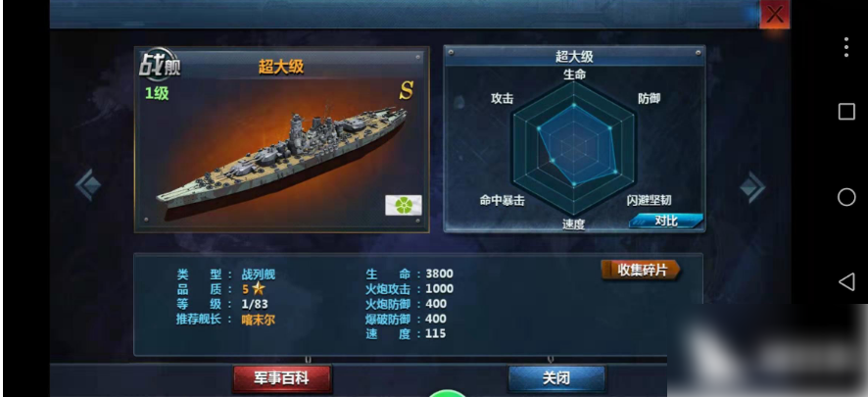
Task: Tap Android recent apps square button
Action: (846, 112)
